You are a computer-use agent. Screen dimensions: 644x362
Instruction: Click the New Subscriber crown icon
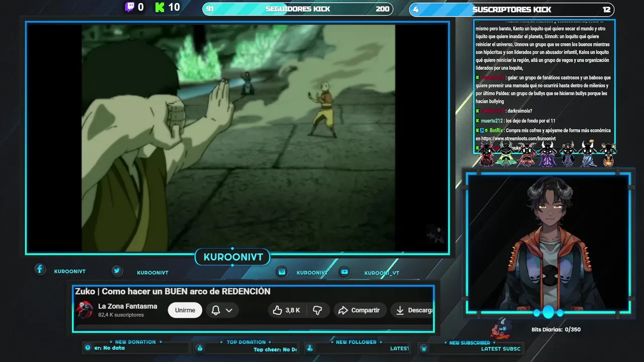tap(424, 348)
